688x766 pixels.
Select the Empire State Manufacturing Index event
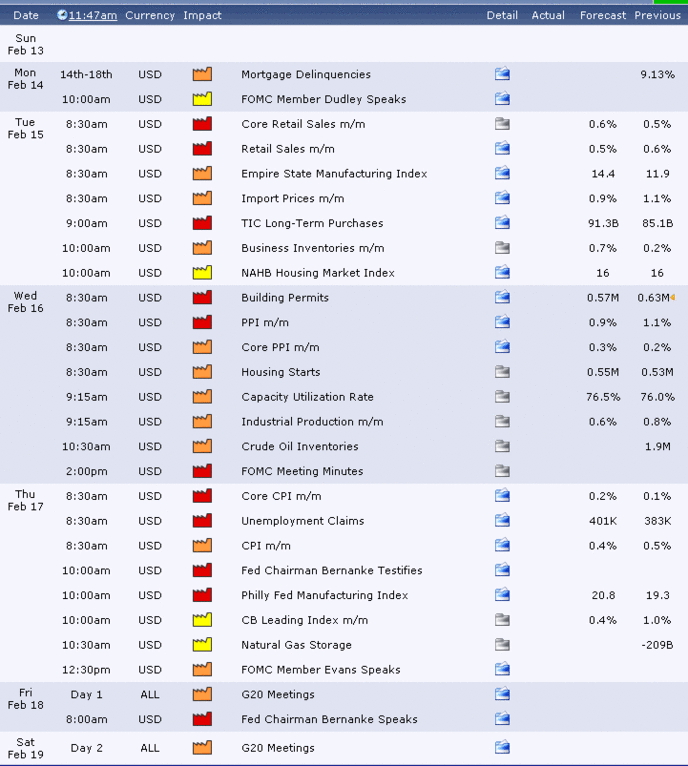click(x=334, y=174)
